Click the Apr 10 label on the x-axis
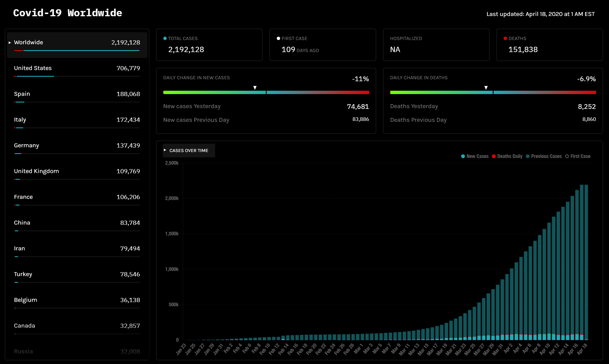This screenshot has height=364, width=609. [x=546, y=349]
